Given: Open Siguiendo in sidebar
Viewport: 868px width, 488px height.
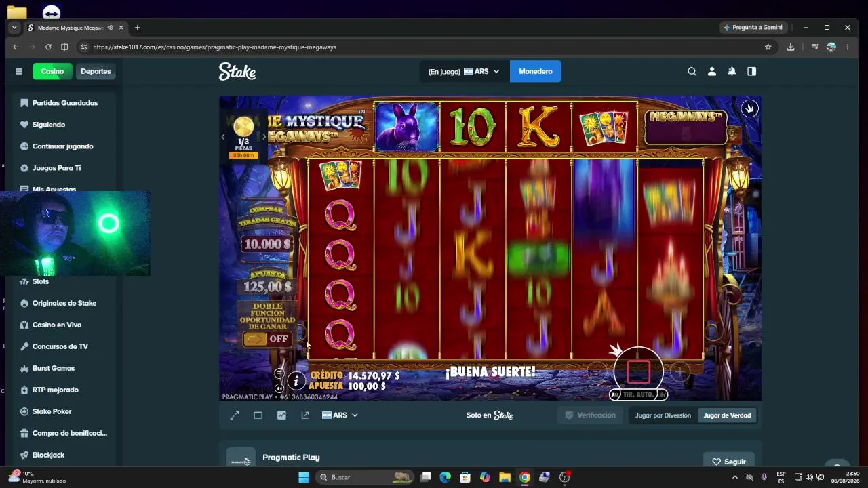Looking at the screenshot, I should tap(64, 125).
